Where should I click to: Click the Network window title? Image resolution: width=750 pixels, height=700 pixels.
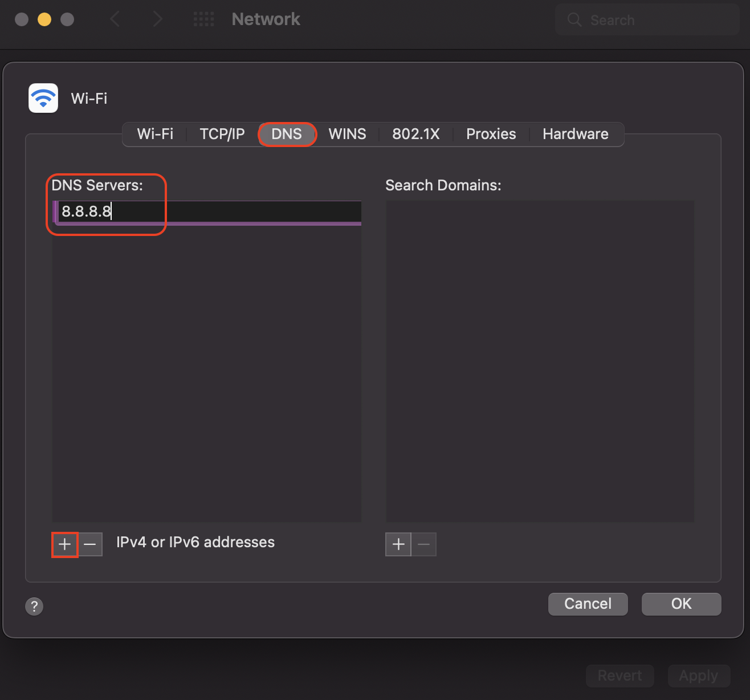[x=266, y=19]
